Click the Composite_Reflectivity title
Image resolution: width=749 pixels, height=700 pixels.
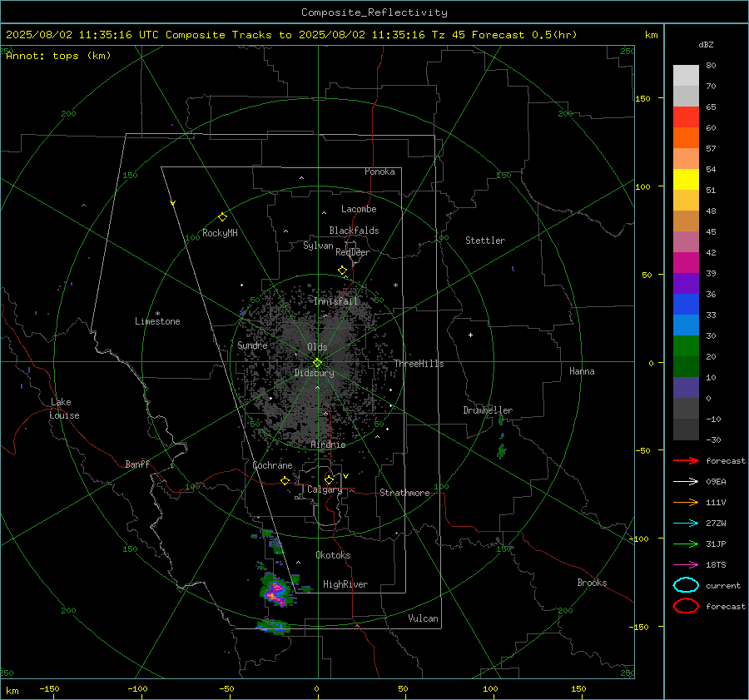pyautogui.click(x=374, y=12)
